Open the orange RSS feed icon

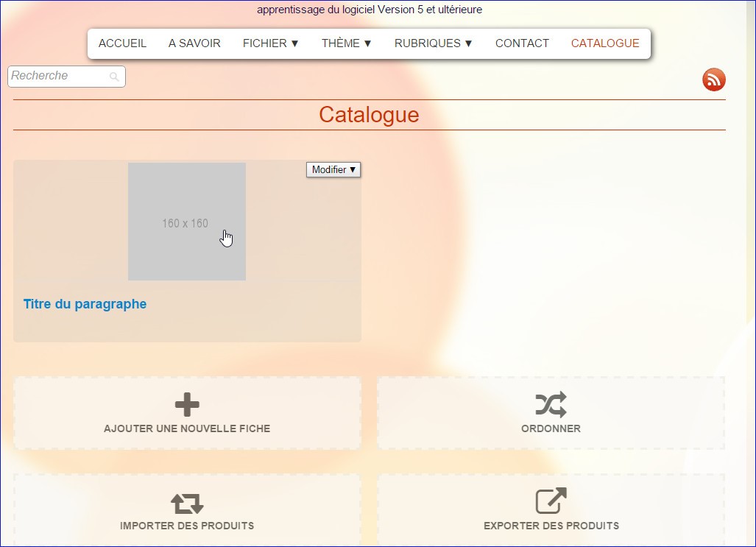tap(713, 80)
